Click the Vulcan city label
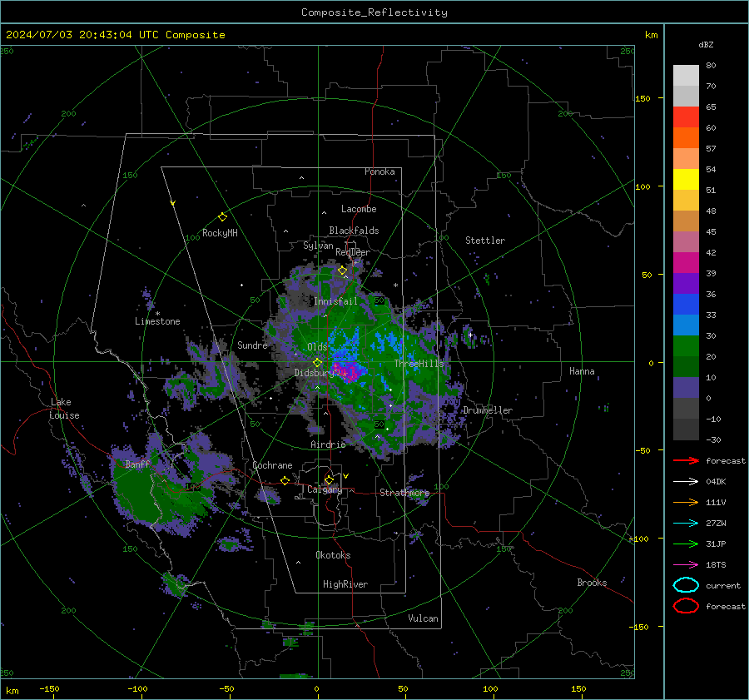 (x=423, y=618)
